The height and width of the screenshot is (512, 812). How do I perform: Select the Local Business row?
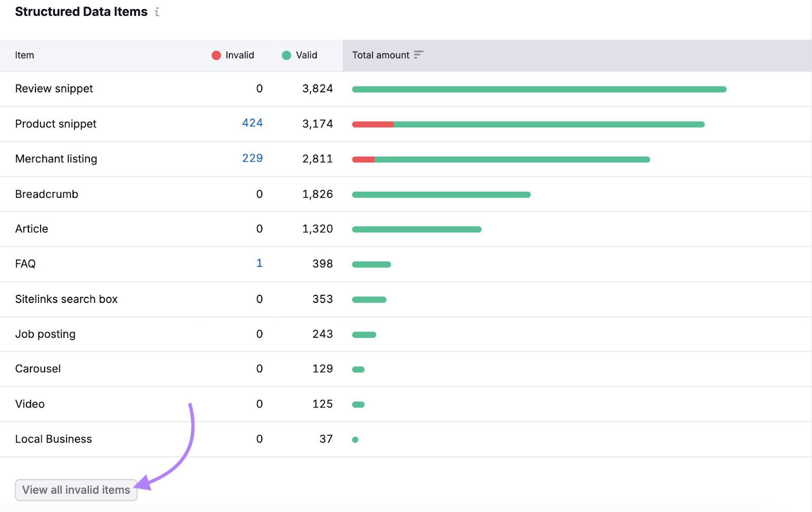pyautogui.click(x=53, y=438)
